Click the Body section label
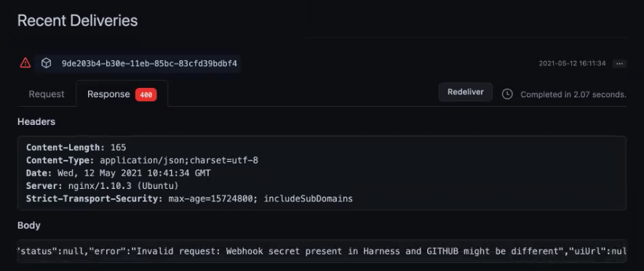The image size is (644, 271). point(29,225)
